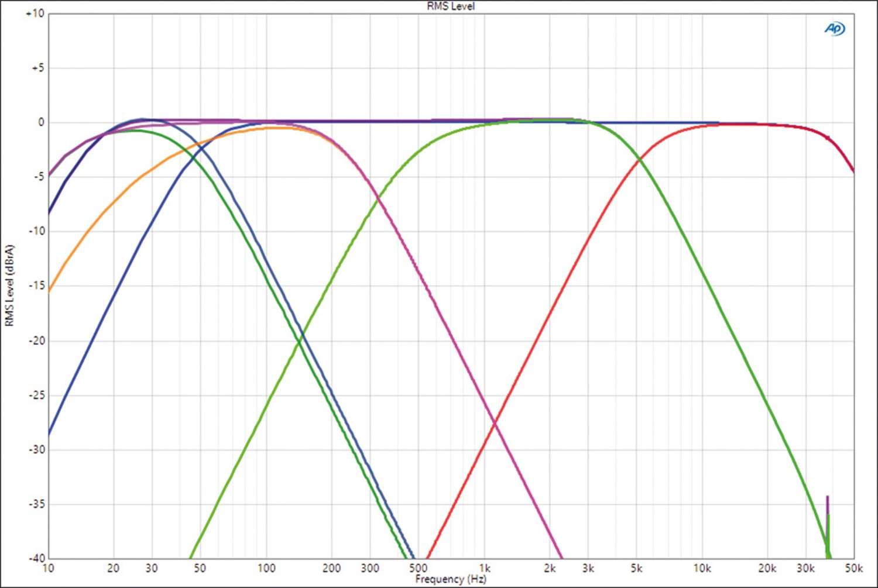Select the "-10" y-axis tick label
The height and width of the screenshot is (588, 878).
pyautogui.click(x=36, y=231)
